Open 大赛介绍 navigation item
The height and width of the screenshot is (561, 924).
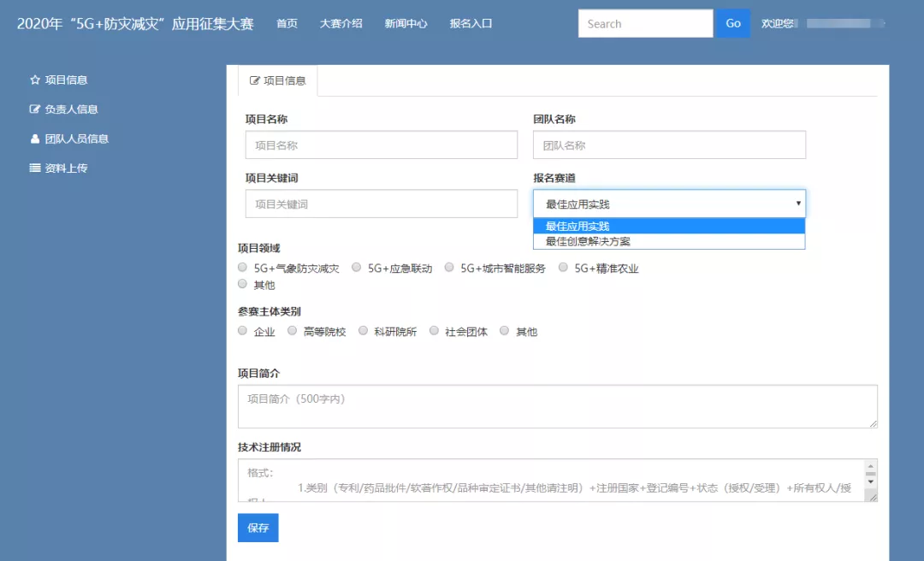(x=341, y=24)
